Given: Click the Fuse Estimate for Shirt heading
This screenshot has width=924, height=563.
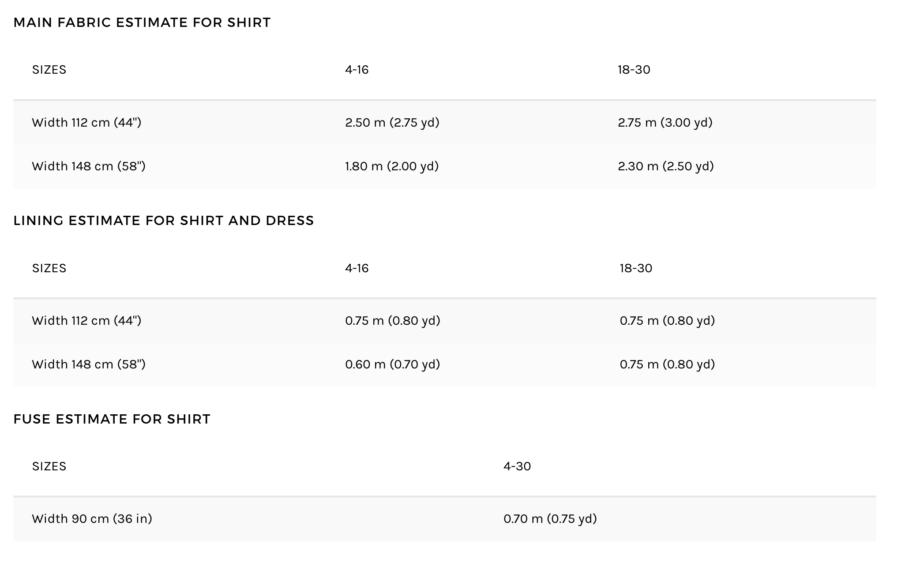Looking at the screenshot, I should 112,419.
